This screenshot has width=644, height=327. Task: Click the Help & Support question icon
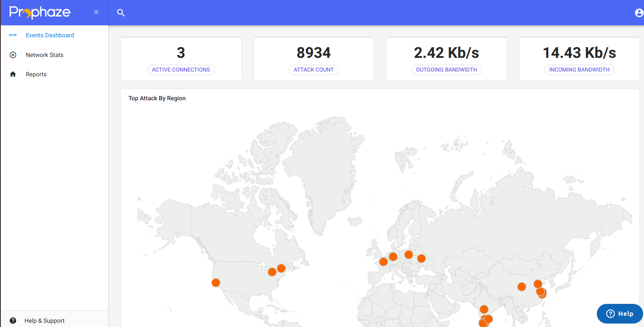[13, 321]
